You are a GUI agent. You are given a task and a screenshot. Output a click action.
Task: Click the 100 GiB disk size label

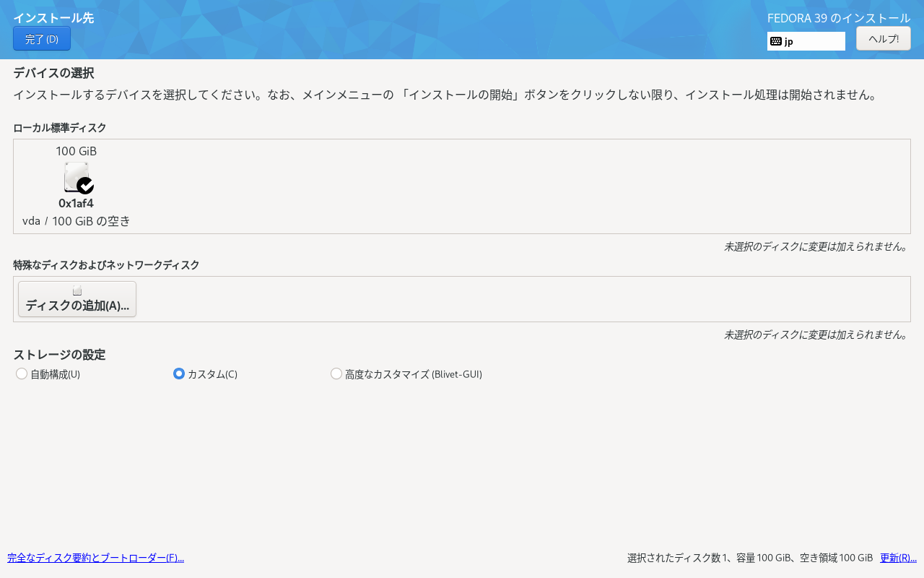[x=76, y=151]
